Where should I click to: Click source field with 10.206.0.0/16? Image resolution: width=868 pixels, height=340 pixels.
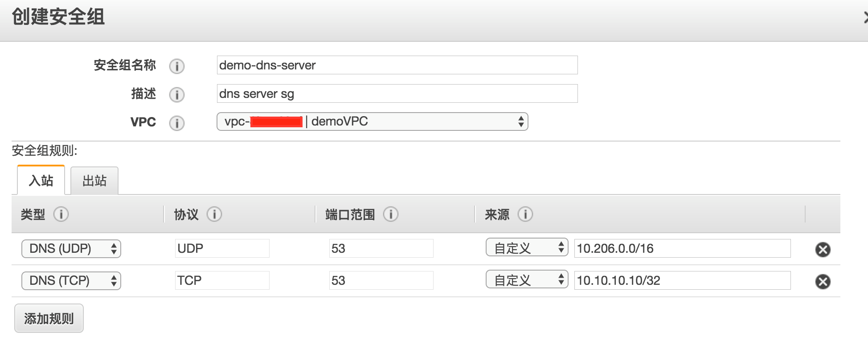[x=682, y=248]
